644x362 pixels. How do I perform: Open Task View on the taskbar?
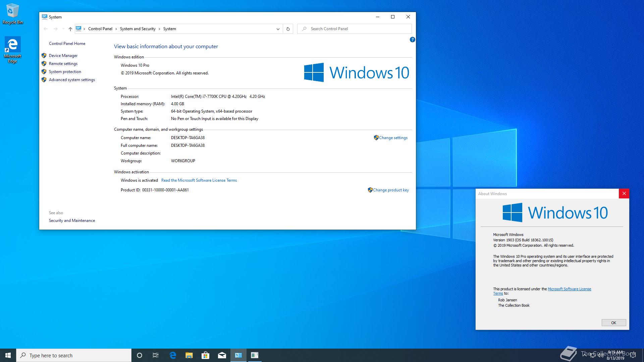tap(156, 355)
